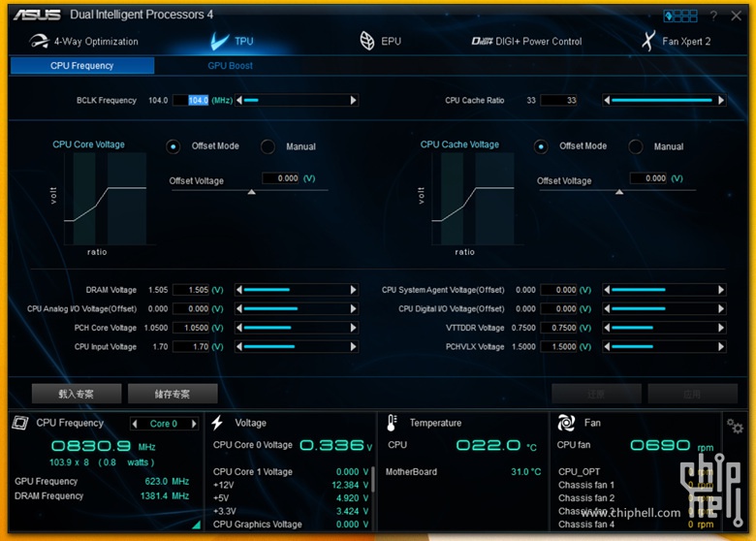Screen dimensions: 756x541
Task: Click the greyed-out apply button (应用)
Action: point(692,394)
